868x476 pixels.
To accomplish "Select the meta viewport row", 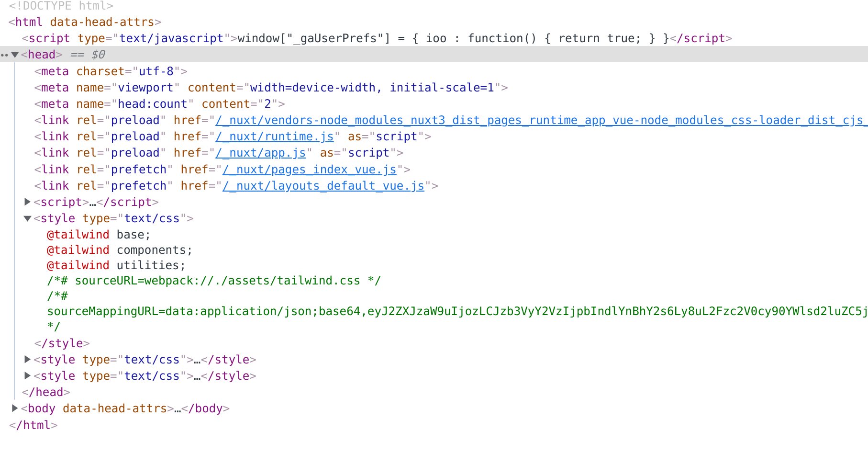I will click(x=271, y=88).
